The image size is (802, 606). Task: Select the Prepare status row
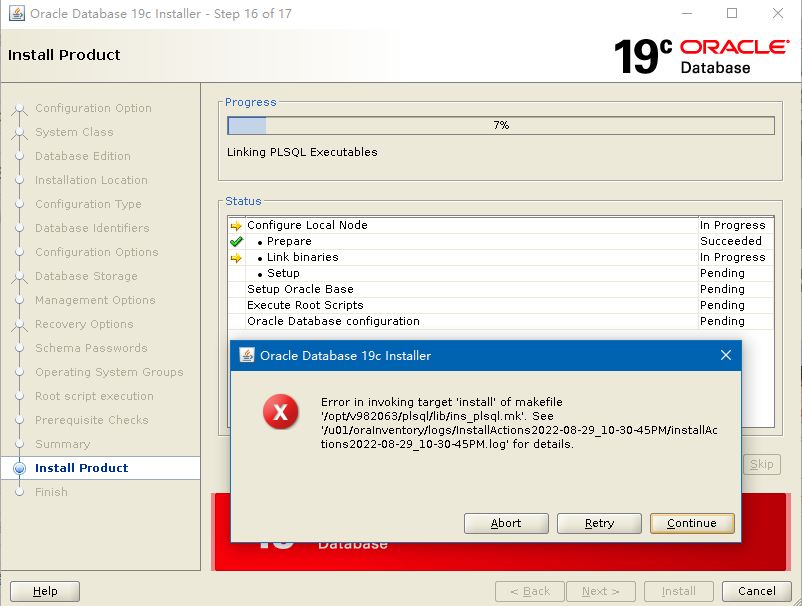501,241
